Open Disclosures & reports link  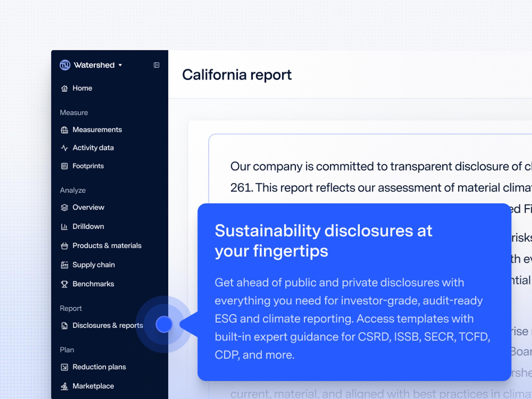108,325
